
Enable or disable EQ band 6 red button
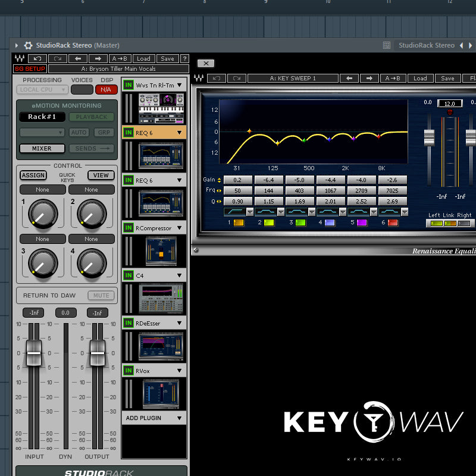click(393, 223)
